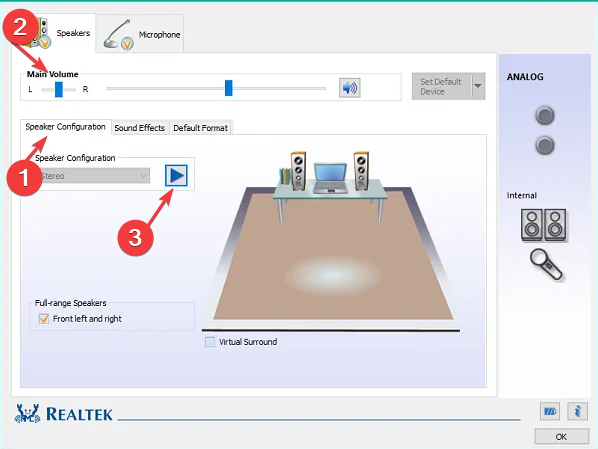This screenshot has height=449, width=598.
Task: Click the Internal label text
Action: [x=521, y=195]
